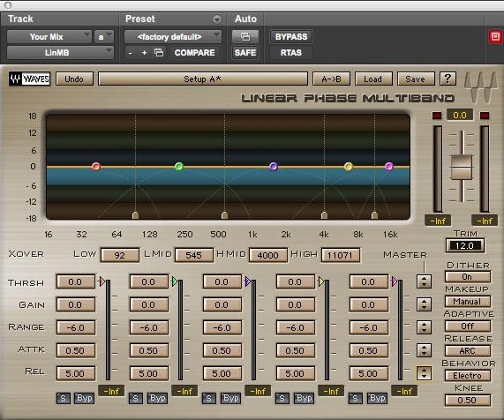Click the master release up/down stepper

tap(424, 372)
